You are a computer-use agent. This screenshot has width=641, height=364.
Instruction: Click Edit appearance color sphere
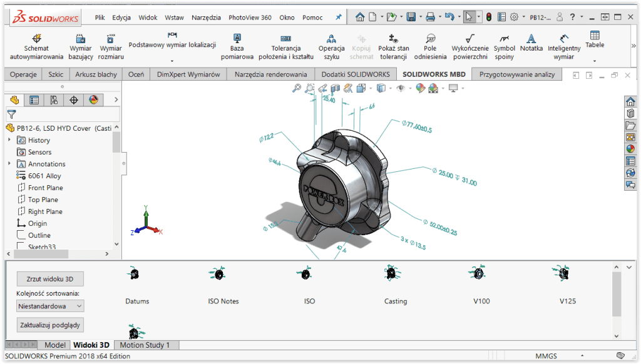(x=420, y=88)
